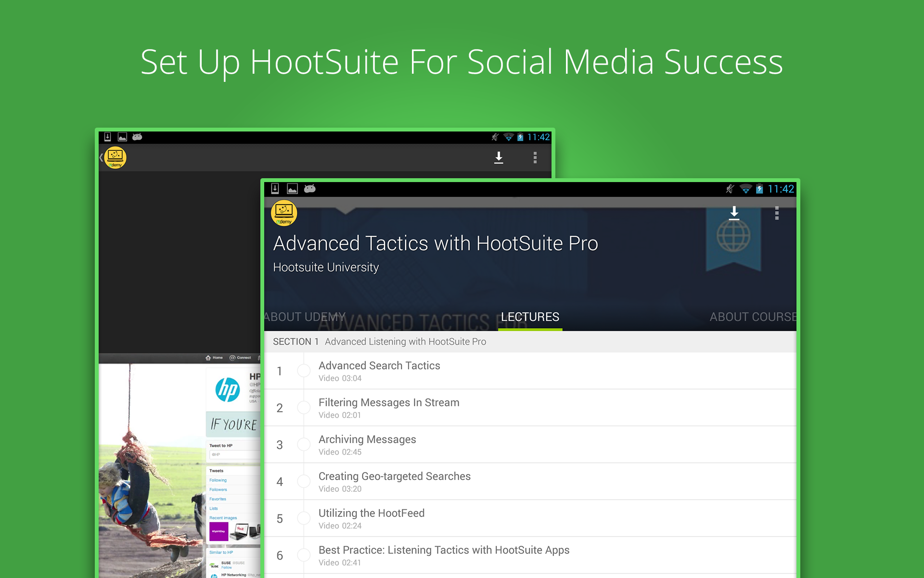Viewport: 924px width, 578px height.
Task: Switch to the ABOUT COURSE tab
Action: 753,317
